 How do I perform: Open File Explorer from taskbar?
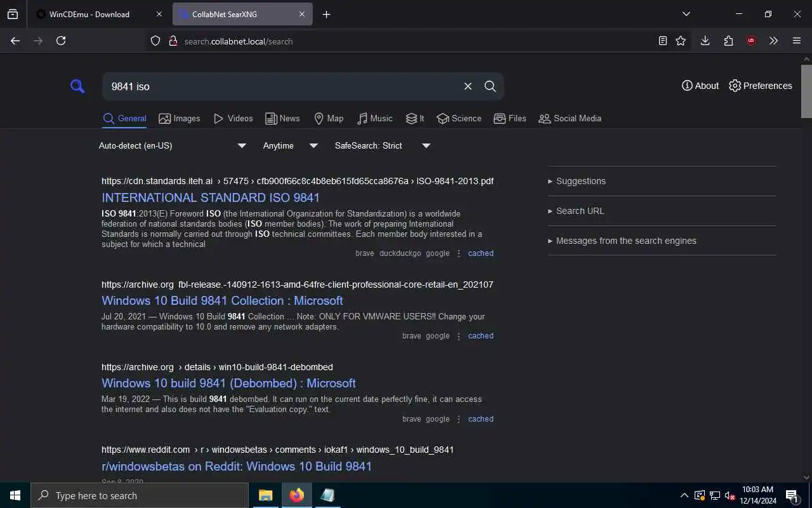pos(265,495)
